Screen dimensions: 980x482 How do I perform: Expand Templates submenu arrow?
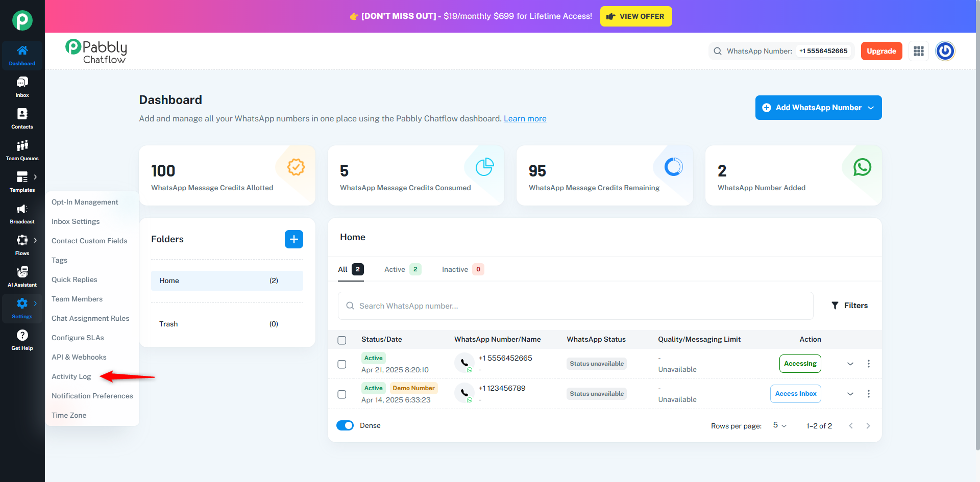tap(35, 177)
